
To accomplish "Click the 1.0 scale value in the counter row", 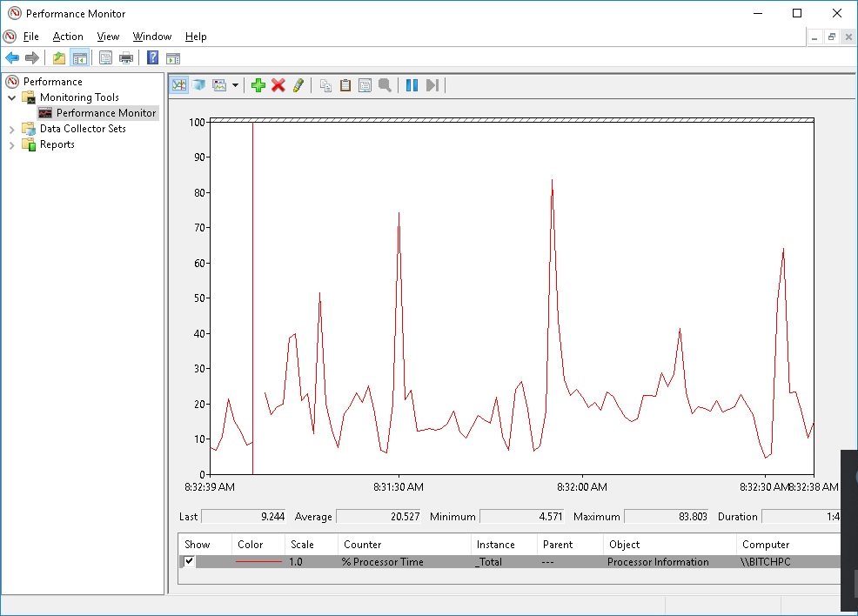I will pyautogui.click(x=296, y=562).
